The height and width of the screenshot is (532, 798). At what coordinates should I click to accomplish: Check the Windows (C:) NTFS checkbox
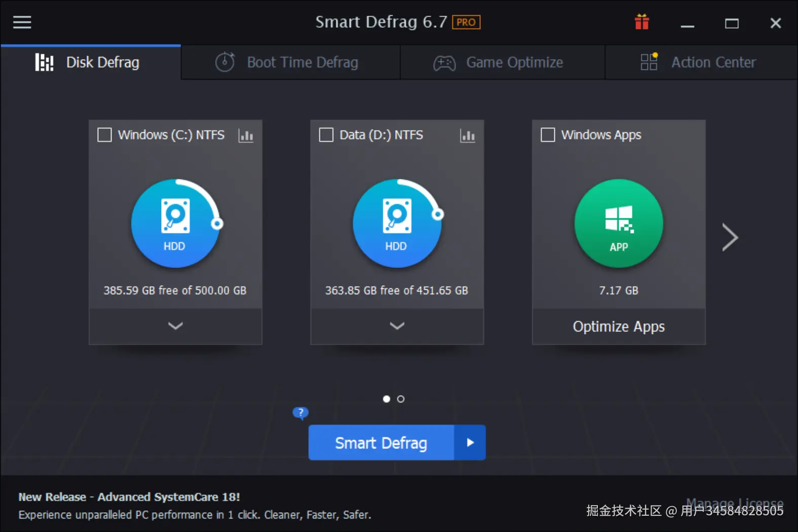[104, 135]
